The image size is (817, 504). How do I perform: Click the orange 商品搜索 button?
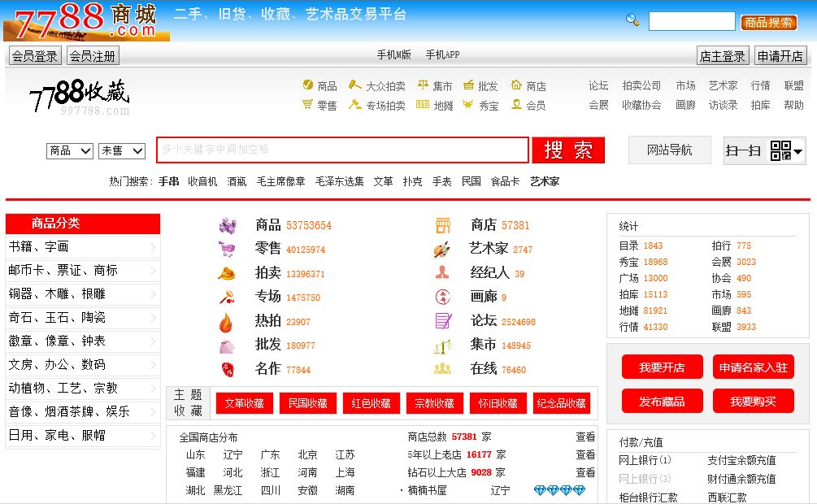[768, 23]
